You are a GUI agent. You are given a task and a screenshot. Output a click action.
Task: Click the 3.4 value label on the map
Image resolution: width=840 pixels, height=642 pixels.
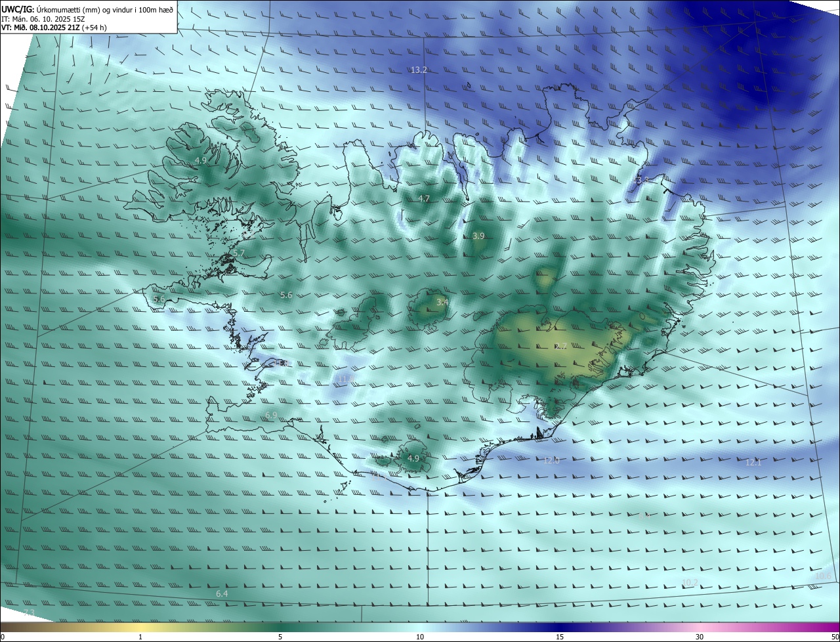tap(442, 302)
